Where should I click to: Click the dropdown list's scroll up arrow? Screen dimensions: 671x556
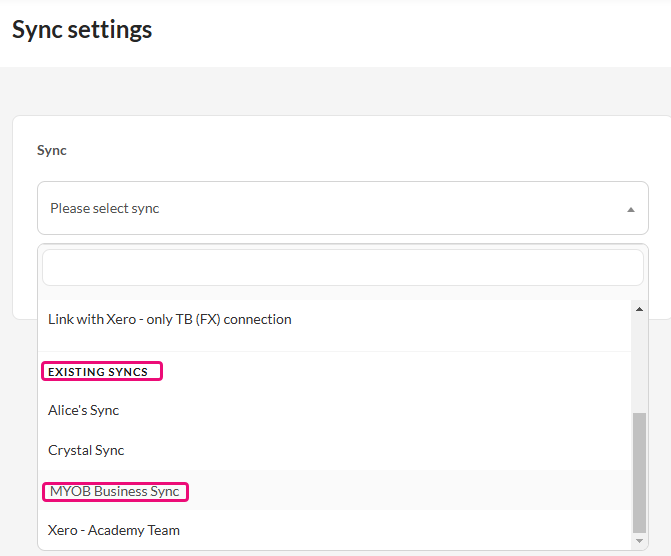tap(640, 309)
